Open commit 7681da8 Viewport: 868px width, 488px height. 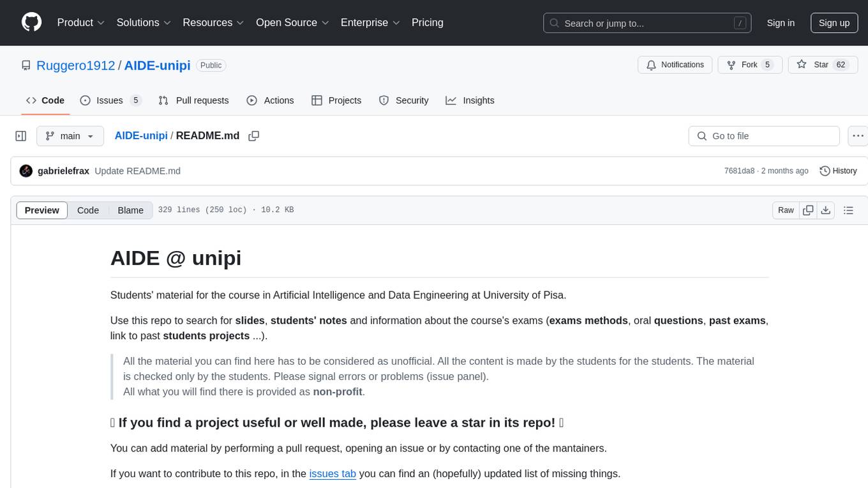point(739,171)
